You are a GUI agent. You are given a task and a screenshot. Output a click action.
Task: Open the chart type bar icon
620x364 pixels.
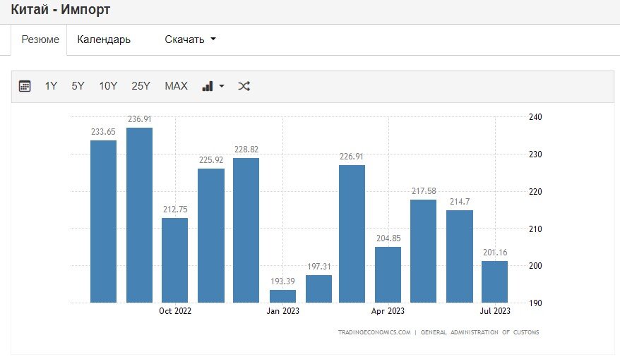pos(208,86)
